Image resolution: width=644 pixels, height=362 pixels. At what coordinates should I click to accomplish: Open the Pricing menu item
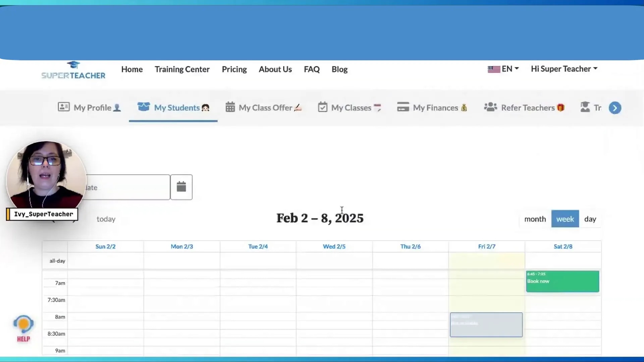(234, 69)
